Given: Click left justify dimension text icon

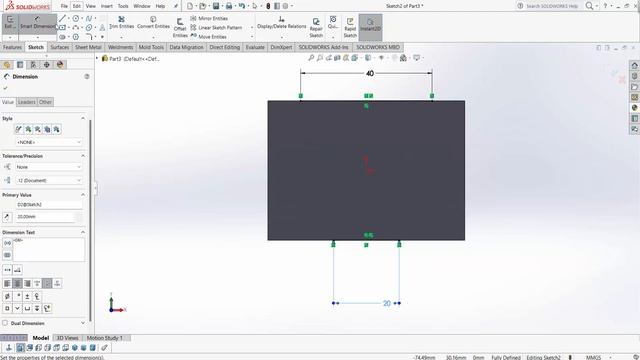Looking at the screenshot, I should coord(7,283).
